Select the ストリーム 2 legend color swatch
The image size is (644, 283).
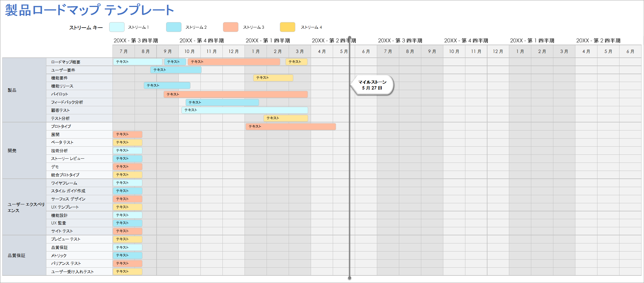174,27
